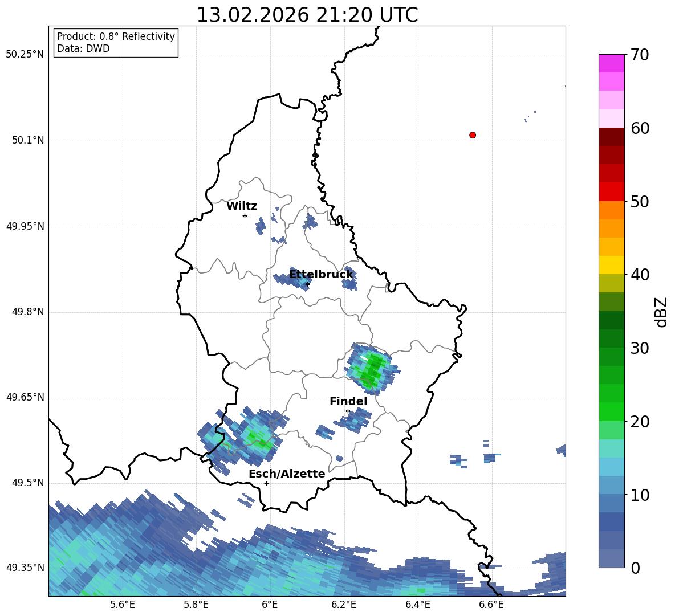
Task: Click the small radar echo beside Ettelbruck marker
Action: click(x=292, y=280)
